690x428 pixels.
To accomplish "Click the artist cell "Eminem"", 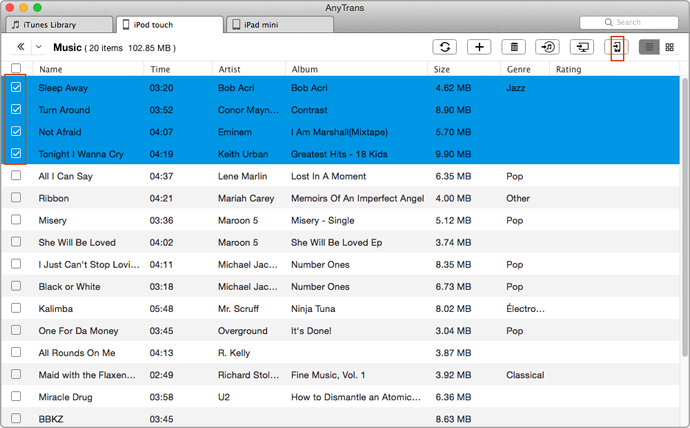I will point(235,132).
